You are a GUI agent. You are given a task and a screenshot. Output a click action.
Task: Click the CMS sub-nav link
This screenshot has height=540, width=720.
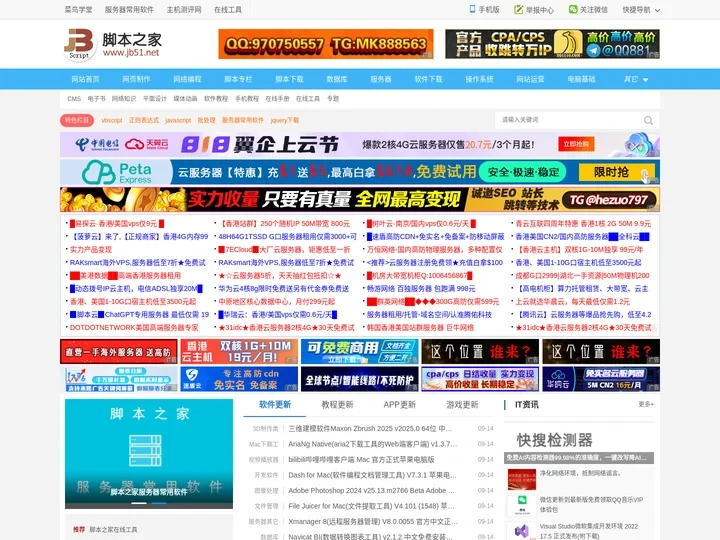point(74,99)
